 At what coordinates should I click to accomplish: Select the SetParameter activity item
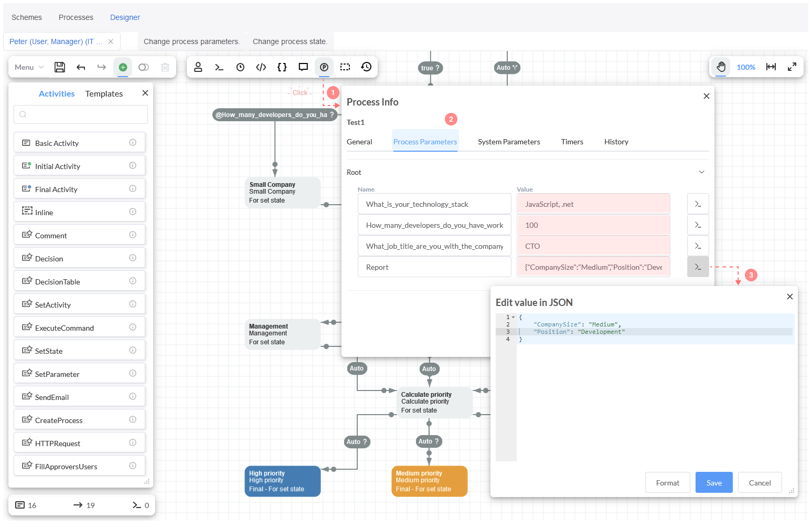point(80,374)
